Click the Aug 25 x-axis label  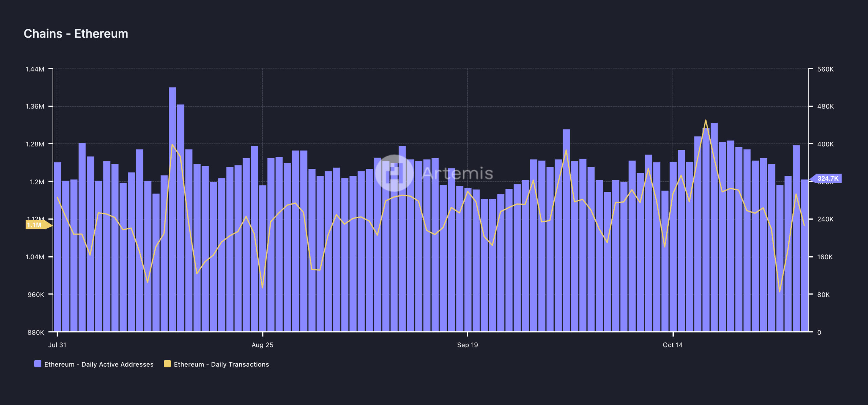pos(262,345)
